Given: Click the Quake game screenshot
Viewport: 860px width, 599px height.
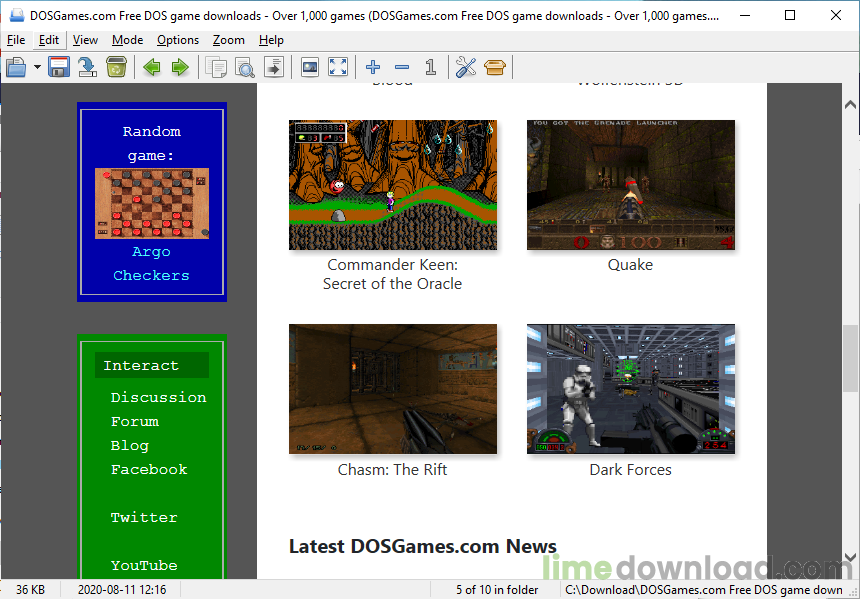Looking at the screenshot, I should click(631, 185).
